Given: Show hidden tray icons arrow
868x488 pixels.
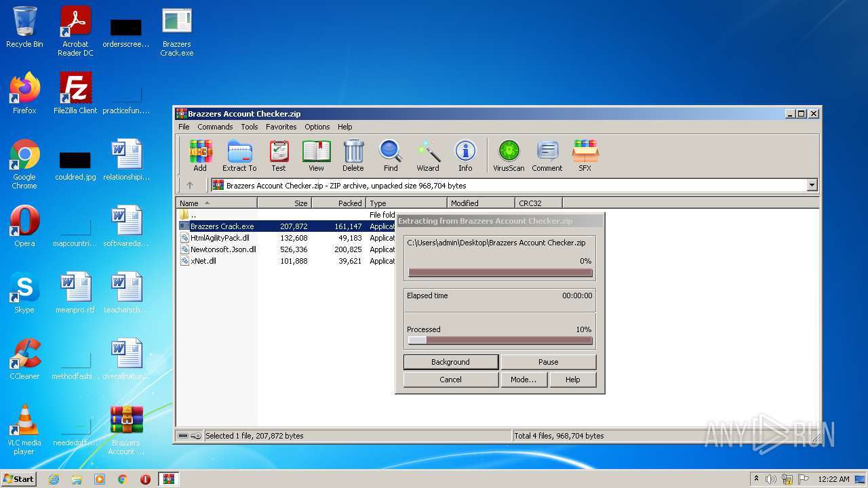Looking at the screenshot, I should pyautogui.click(x=756, y=479).
